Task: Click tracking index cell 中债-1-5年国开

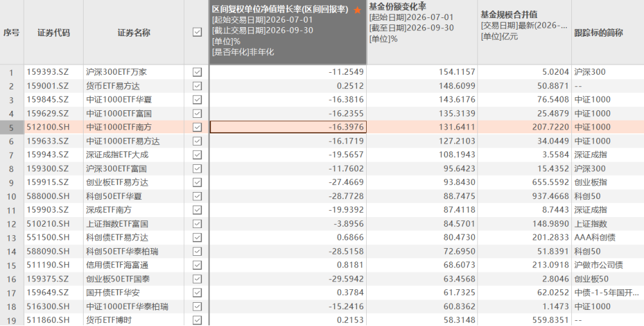Action: pyautogui.click(x=607, y=292)
